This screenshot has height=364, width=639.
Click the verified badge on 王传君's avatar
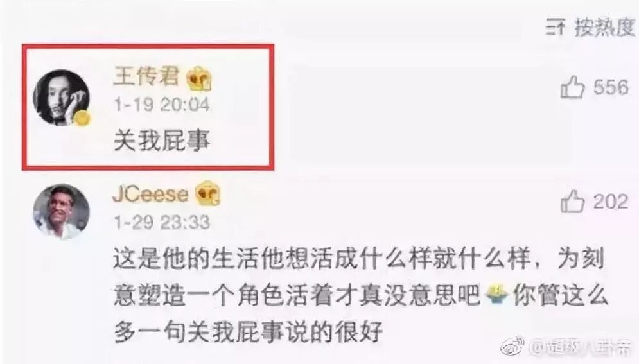click(x=82, y=119)
